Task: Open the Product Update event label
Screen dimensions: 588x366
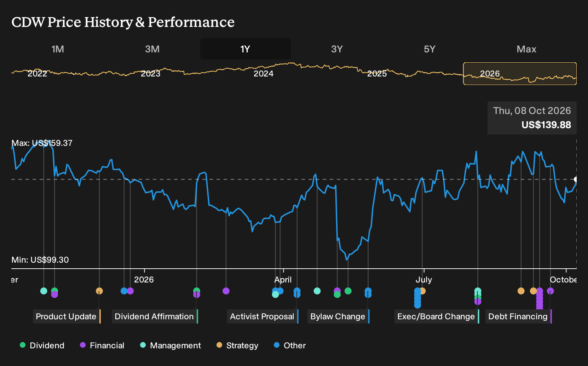Action: coord(67,316)
